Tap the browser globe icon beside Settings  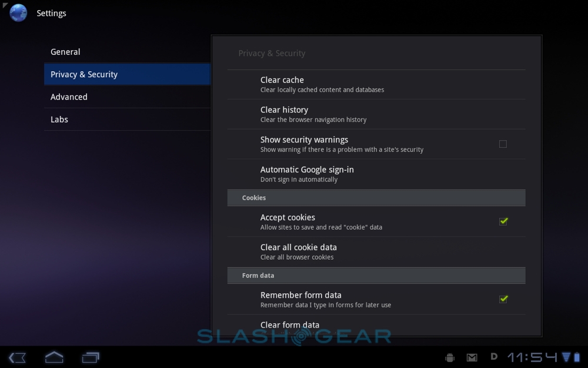(x=18, y=12)
